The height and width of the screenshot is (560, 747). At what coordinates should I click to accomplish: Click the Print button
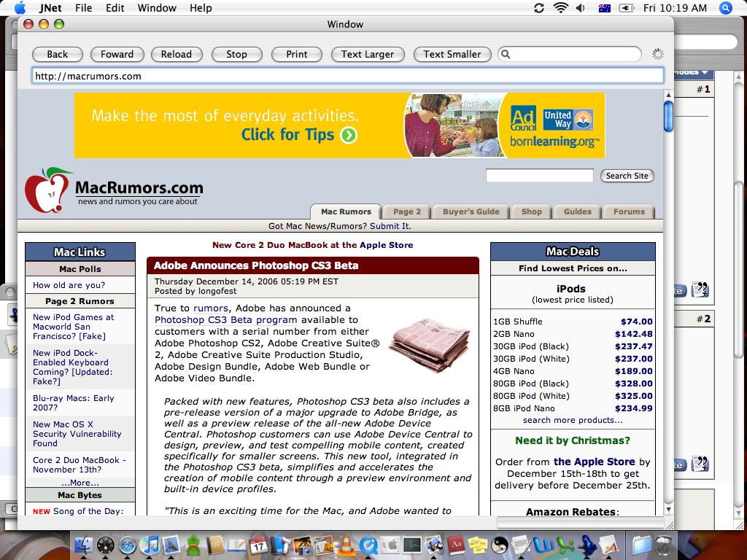pos(297,54)
